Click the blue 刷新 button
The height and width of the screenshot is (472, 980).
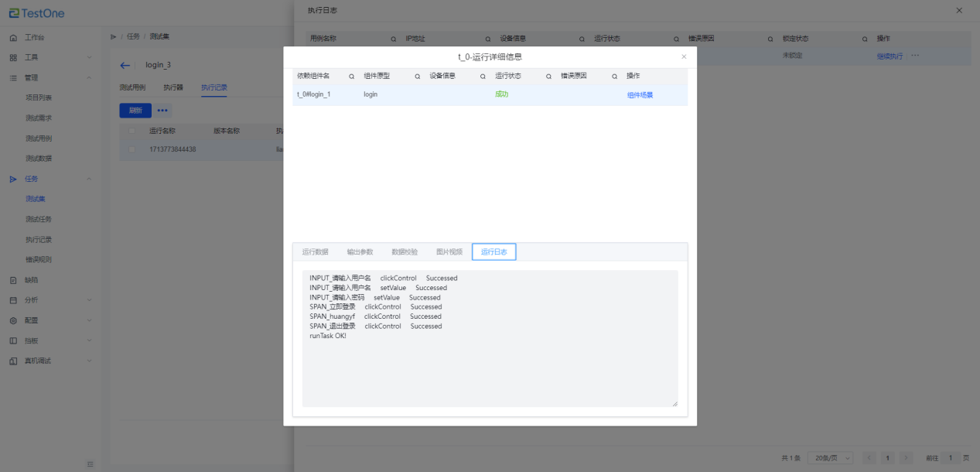135,111
